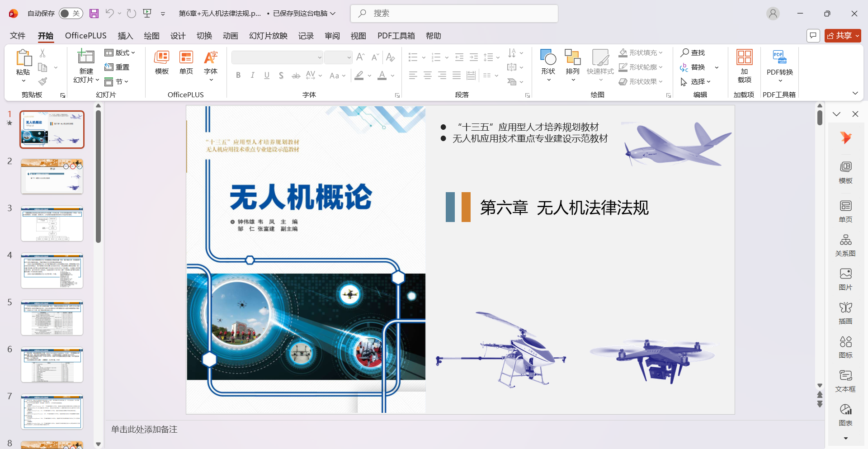Undo the last action
Screen dimensions: 868x449
pyautogui.click(x=109, y=14)
